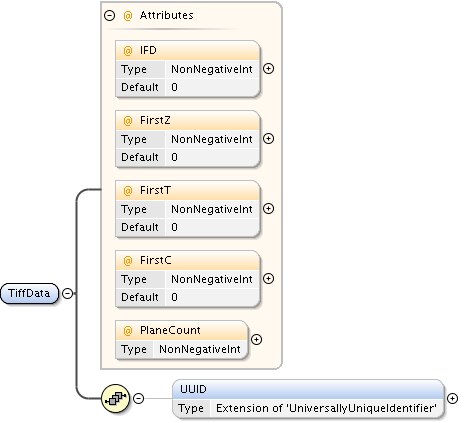Viewport: 476px width, 423px height.
Task: Collapse the TiffData element children
Action: tap(68, 293)
